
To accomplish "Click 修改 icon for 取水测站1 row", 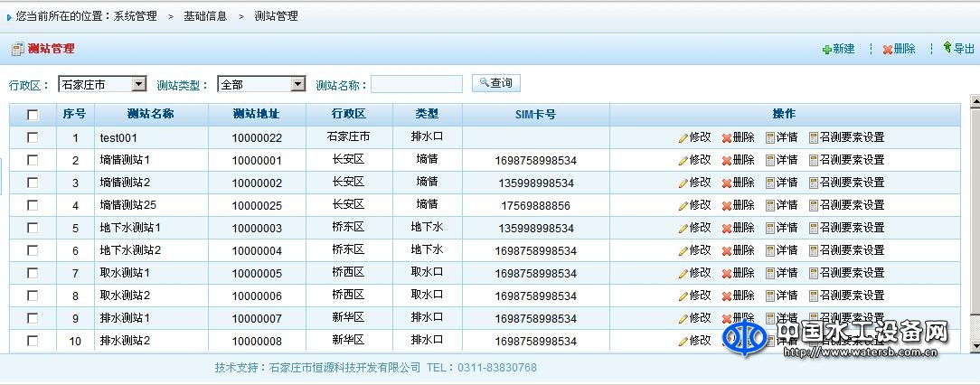I will pyautogui.click(x=683, y=274).
